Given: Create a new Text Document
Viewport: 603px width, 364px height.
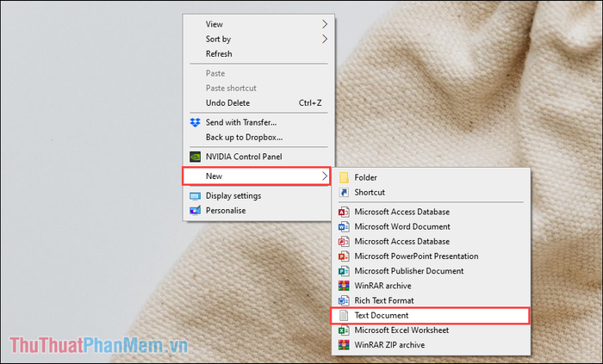Looking at the screenshot, I should click(430, 316).
